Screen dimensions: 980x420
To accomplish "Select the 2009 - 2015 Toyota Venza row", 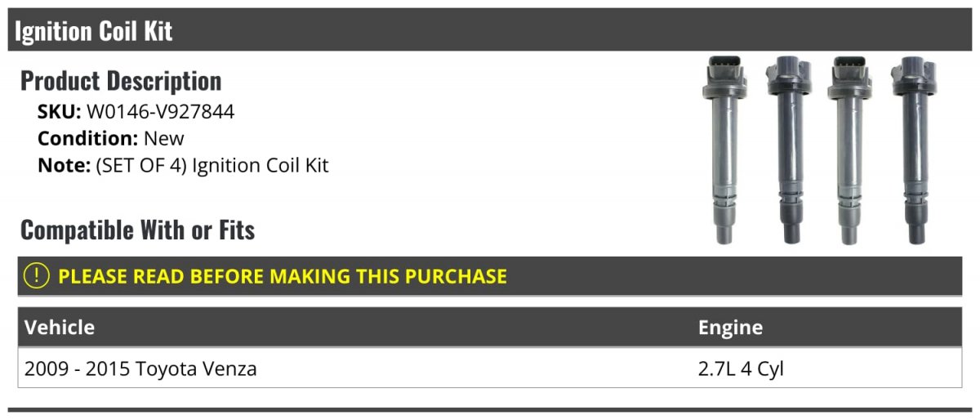I will tap(140, 369).
